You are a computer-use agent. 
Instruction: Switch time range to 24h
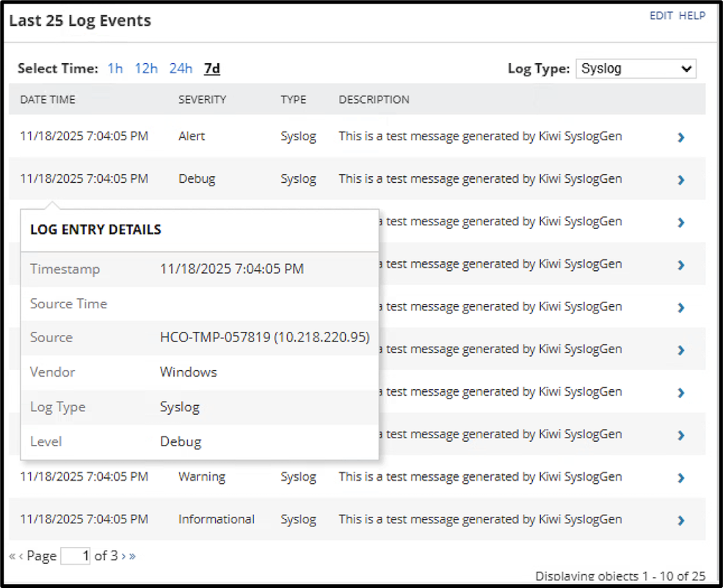coord(180,68)
